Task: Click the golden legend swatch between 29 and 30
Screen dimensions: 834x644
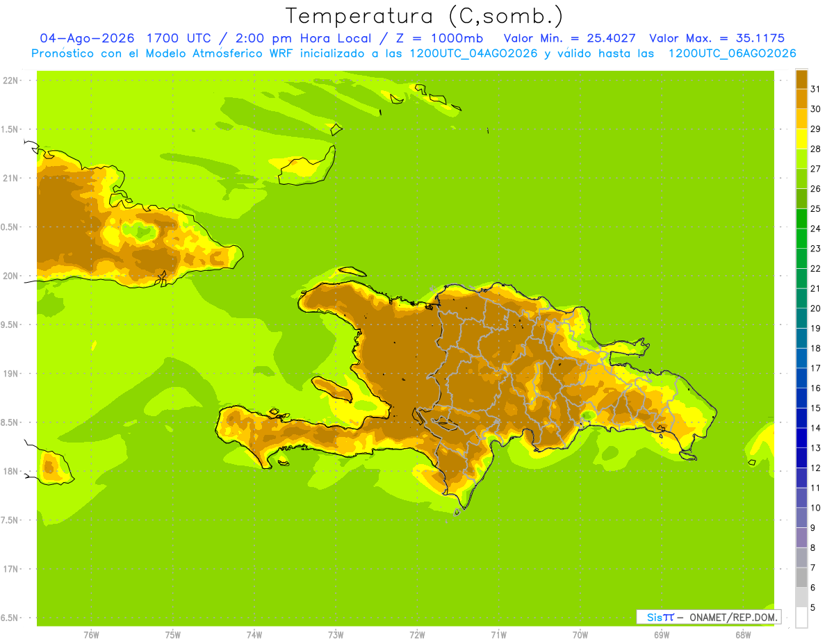Action: (x=801, y=119)
